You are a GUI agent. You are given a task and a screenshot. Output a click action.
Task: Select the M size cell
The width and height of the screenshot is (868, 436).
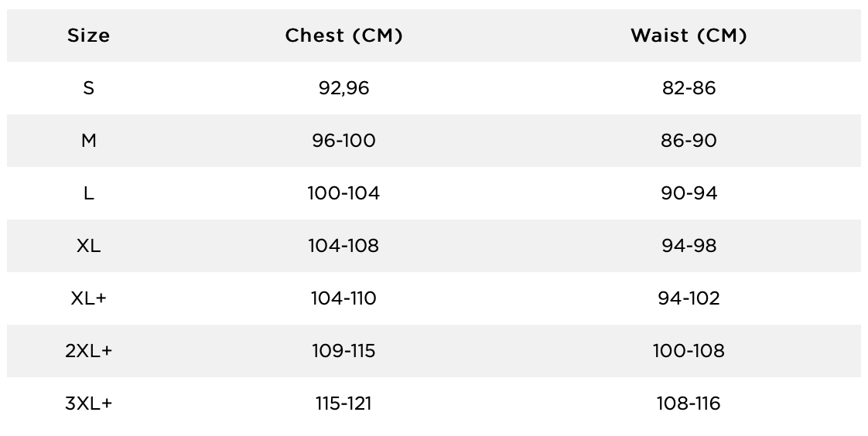click(88, 141)
